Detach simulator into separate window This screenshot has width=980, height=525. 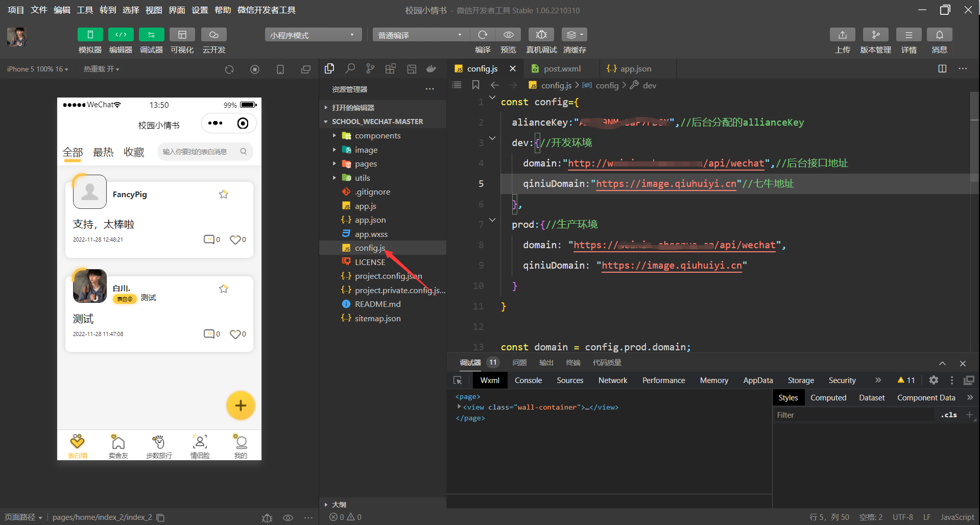[x=306, y=69]
